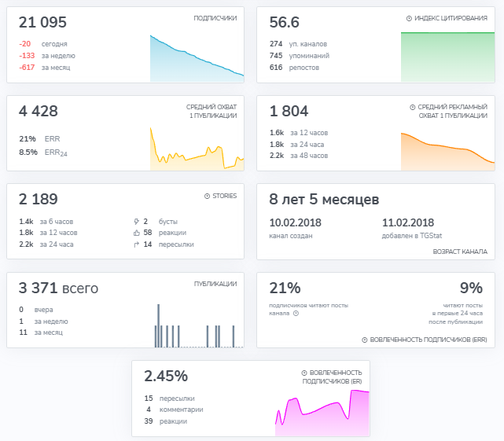
Task: Click the ИНДЕКС ЦИТИРОВАНИЯ card title
Action: tap(451, 18)
